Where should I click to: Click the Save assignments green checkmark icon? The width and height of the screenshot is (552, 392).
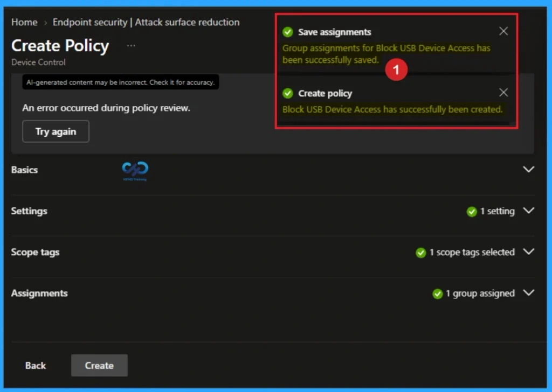point(288,32)
